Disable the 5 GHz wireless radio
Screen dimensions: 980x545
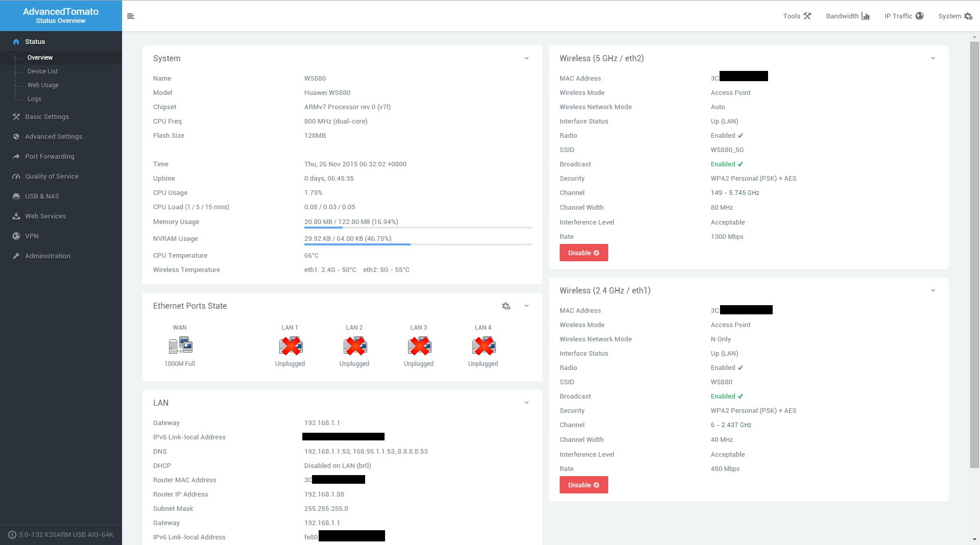[x=584, y=253]
